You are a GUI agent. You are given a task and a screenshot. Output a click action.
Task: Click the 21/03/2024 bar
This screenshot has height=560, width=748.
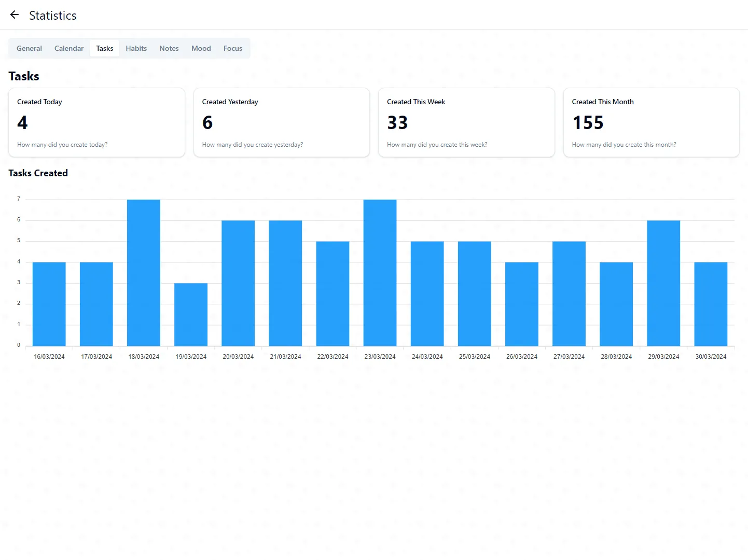click(x=285, y=283)
